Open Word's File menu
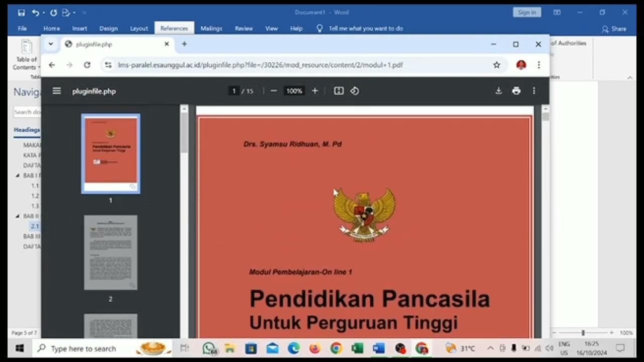This screenshot has width=644, height=362. pos(23,29)
